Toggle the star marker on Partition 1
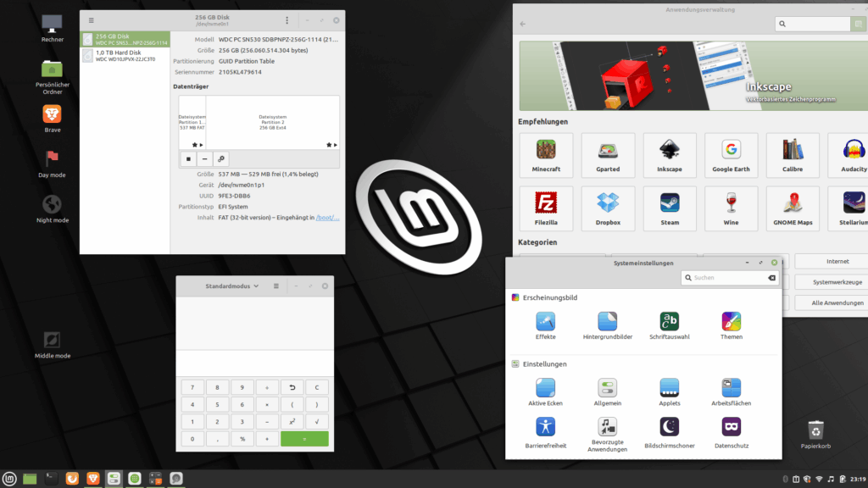Viewport: 868px width, 488px height. (194, 145)
